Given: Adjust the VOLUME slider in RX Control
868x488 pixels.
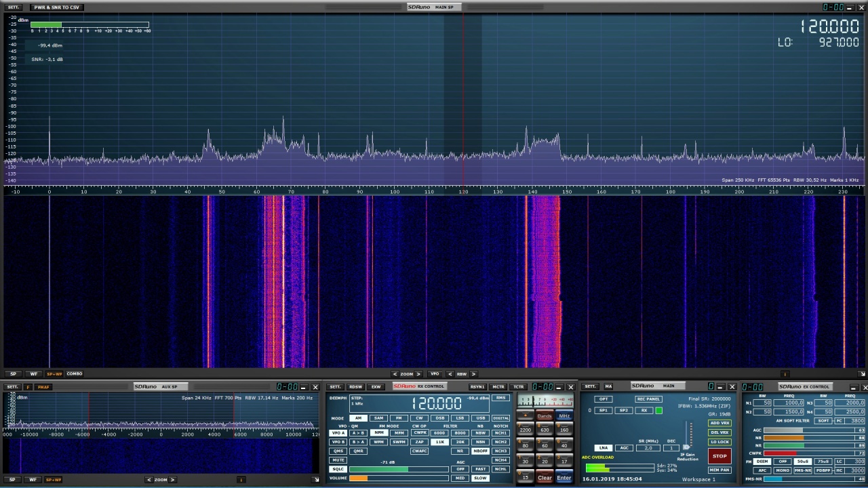Looking at the screenshot, I should coord(399,479).
